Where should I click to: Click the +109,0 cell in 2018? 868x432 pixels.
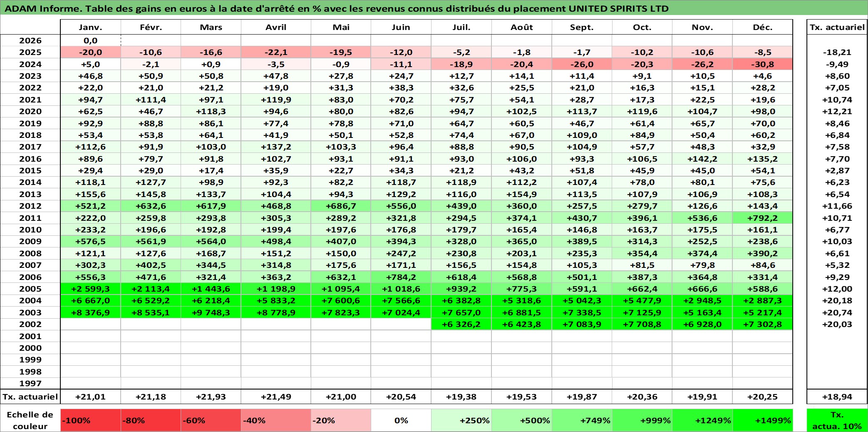[x=582, y=135]
